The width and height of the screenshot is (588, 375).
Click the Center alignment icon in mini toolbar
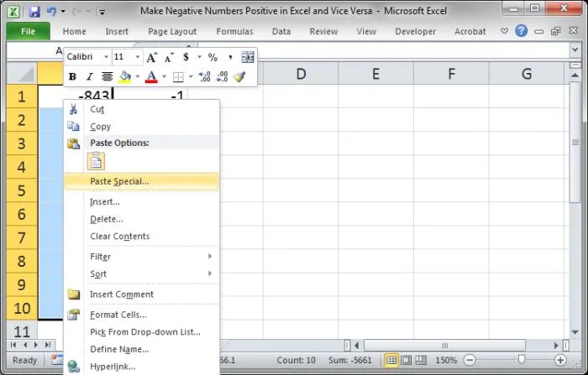pyautogui.click(x=108, y=77)
